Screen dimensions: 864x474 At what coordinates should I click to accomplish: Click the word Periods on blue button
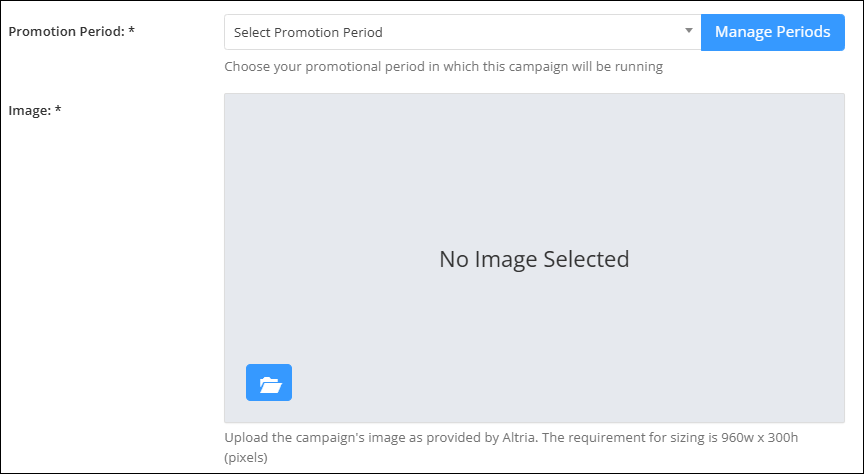click(804, 32)
